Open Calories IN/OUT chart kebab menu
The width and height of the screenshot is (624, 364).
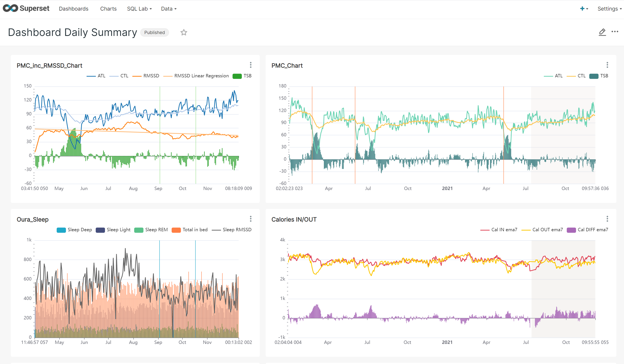[607, 219]
